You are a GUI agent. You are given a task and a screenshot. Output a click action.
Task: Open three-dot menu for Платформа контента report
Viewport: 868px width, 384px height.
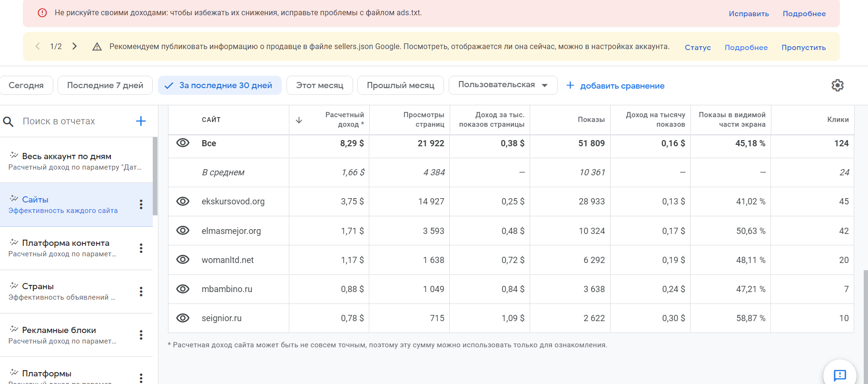[x=141, y=248]
